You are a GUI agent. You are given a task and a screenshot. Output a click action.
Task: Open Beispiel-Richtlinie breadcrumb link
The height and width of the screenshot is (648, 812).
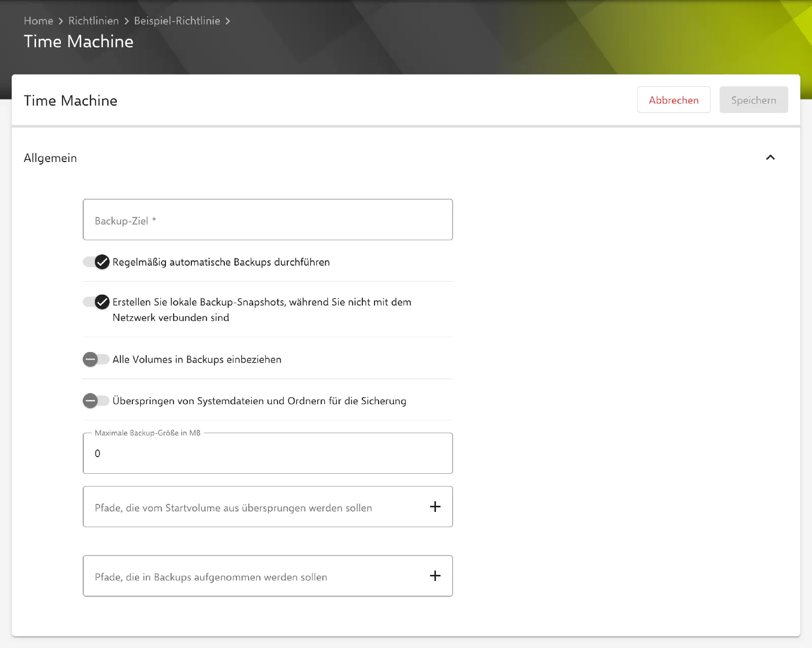pyautogui.click(x=177, y=21)
